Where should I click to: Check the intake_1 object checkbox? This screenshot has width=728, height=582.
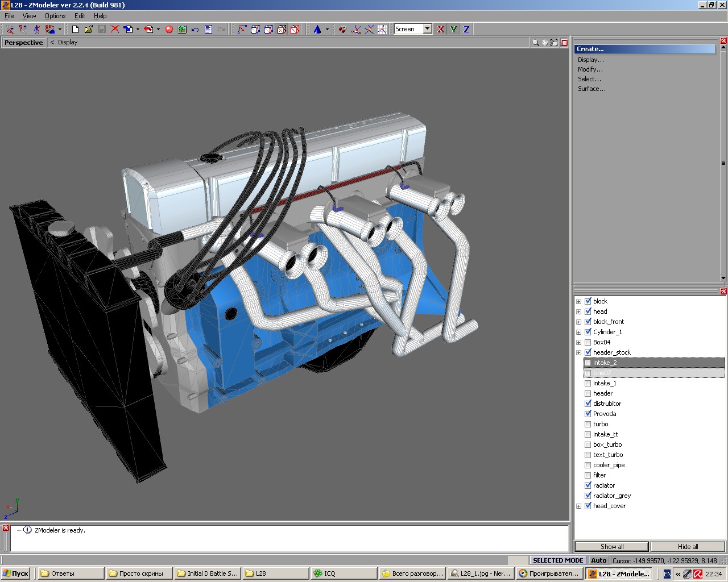point(588,383)
